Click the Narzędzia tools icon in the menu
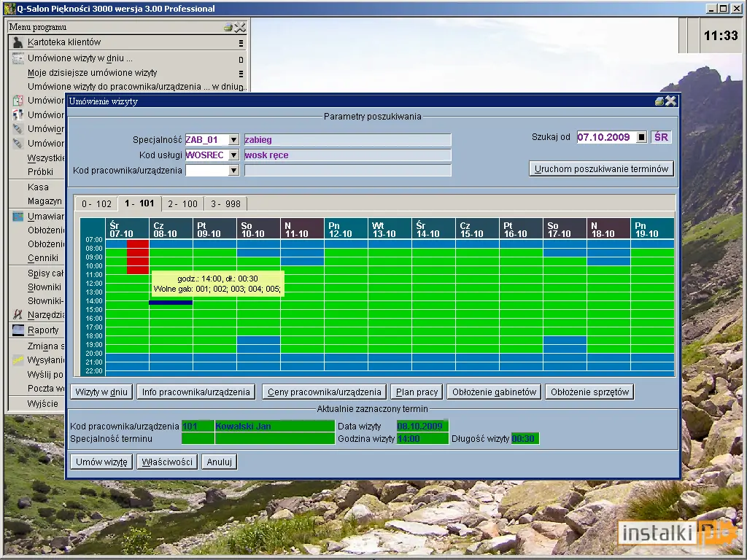The image size is (747, 560). pyautogui.click(x=18, y=315)
